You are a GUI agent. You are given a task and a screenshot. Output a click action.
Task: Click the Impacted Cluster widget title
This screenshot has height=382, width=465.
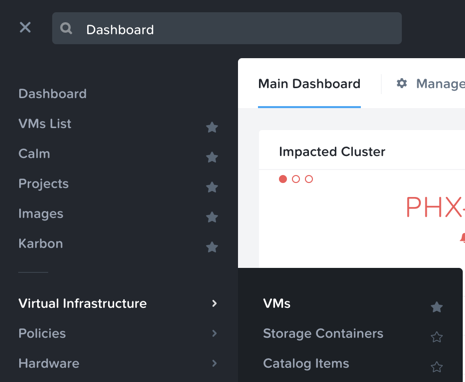coord(332,152)
